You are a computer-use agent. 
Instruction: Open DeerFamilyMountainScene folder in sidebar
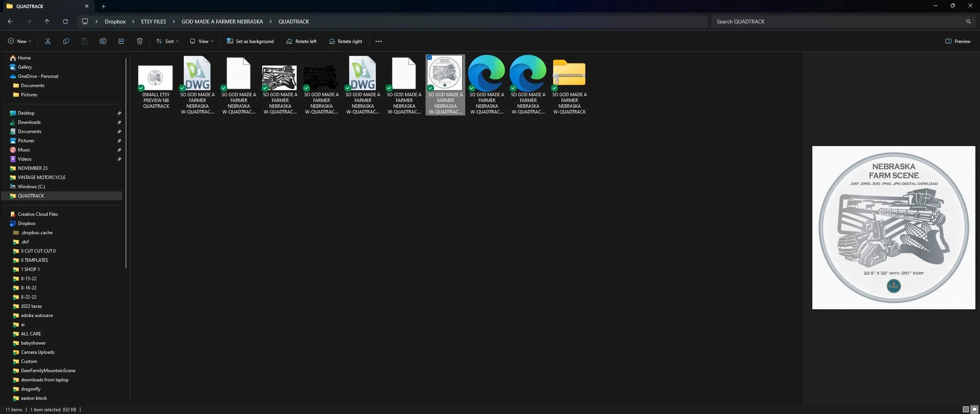point(48,371)
